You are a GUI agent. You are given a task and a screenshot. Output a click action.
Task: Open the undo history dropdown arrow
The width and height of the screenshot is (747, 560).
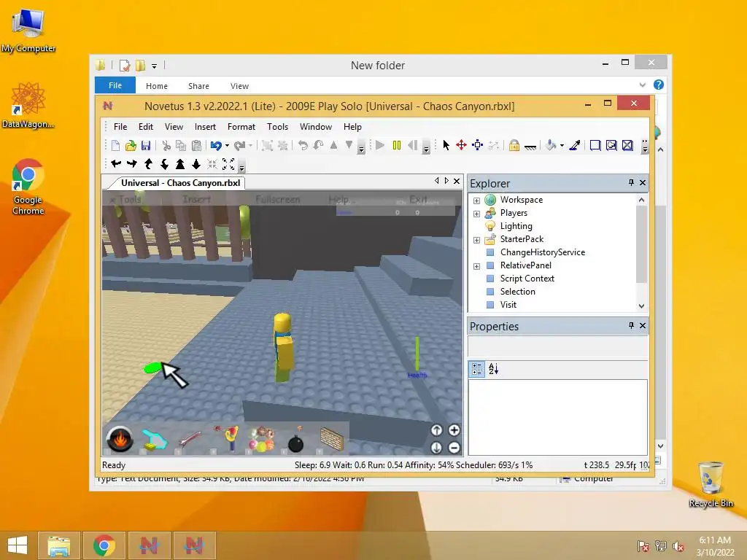pos(228,146)
